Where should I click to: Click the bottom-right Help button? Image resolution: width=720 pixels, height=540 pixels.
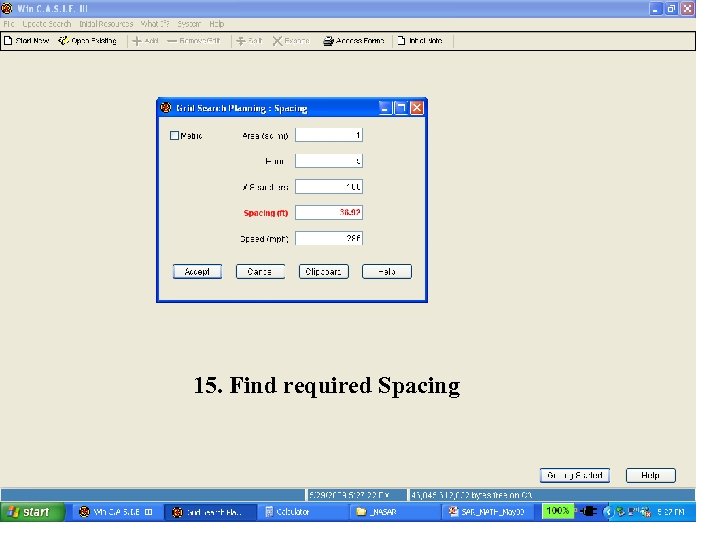[x=651, y=475]
